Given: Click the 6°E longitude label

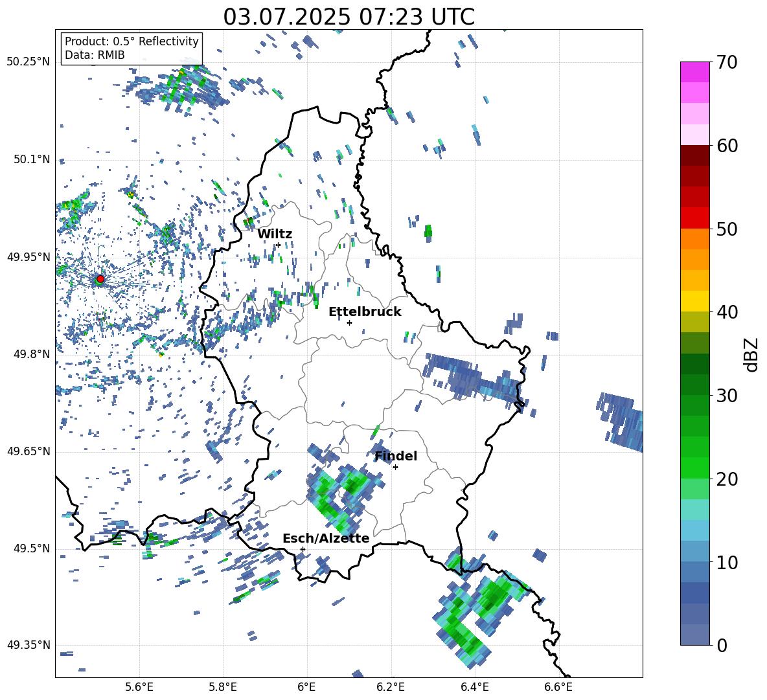Looking at the screenshot, I should (x=306, y=687).
